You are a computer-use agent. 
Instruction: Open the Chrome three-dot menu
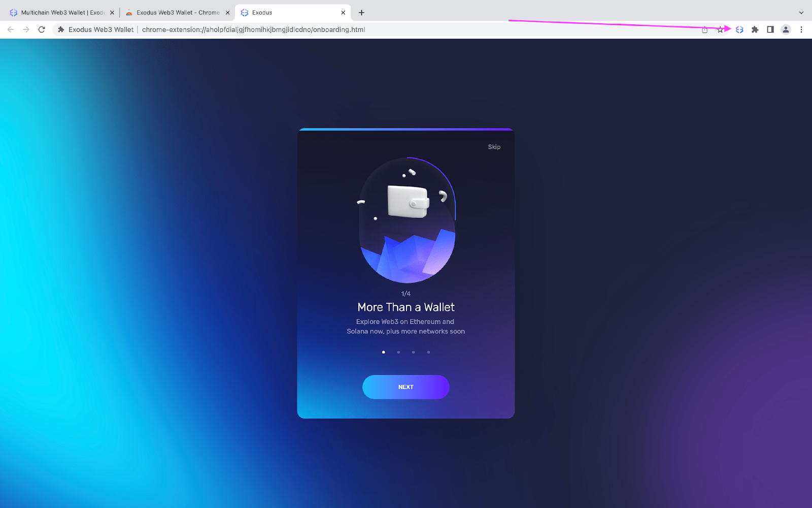801,29
